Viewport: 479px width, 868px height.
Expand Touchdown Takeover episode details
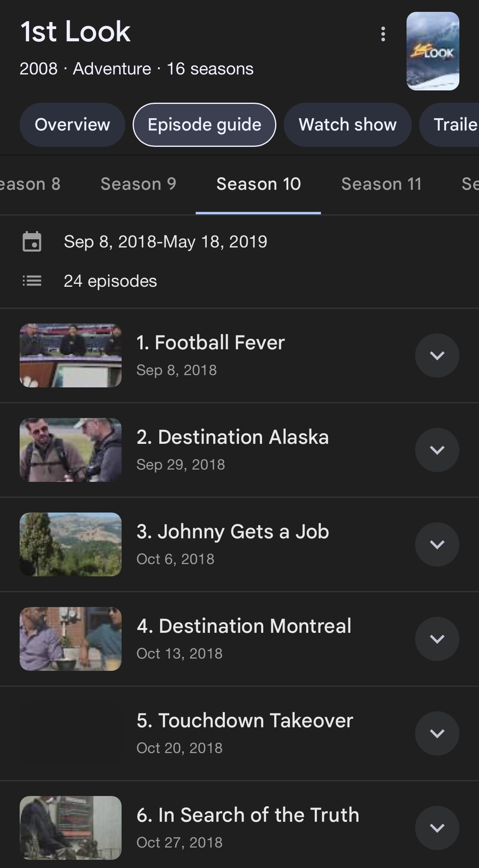point(437,733)
